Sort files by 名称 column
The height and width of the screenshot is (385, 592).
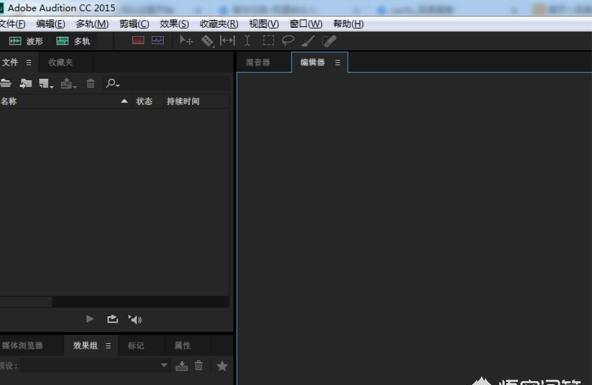pyautogui.click(x=9, y=101)
